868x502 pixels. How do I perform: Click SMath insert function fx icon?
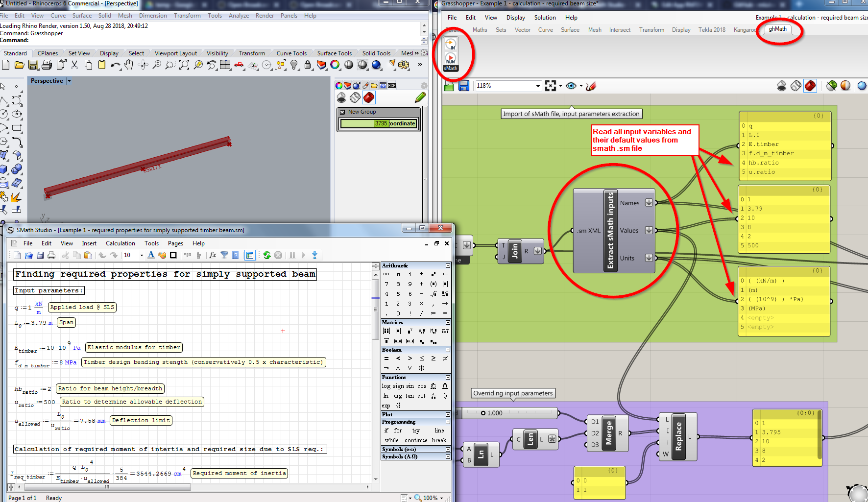pos(213,255)
